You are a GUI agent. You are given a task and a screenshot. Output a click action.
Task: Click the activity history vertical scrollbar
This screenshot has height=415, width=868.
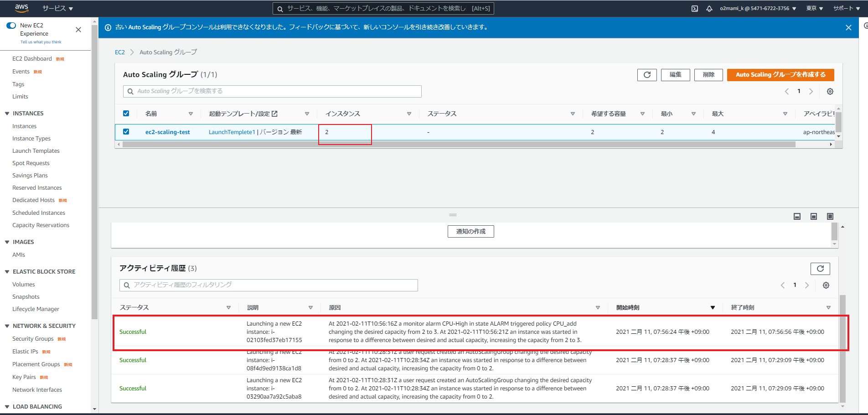842,349
